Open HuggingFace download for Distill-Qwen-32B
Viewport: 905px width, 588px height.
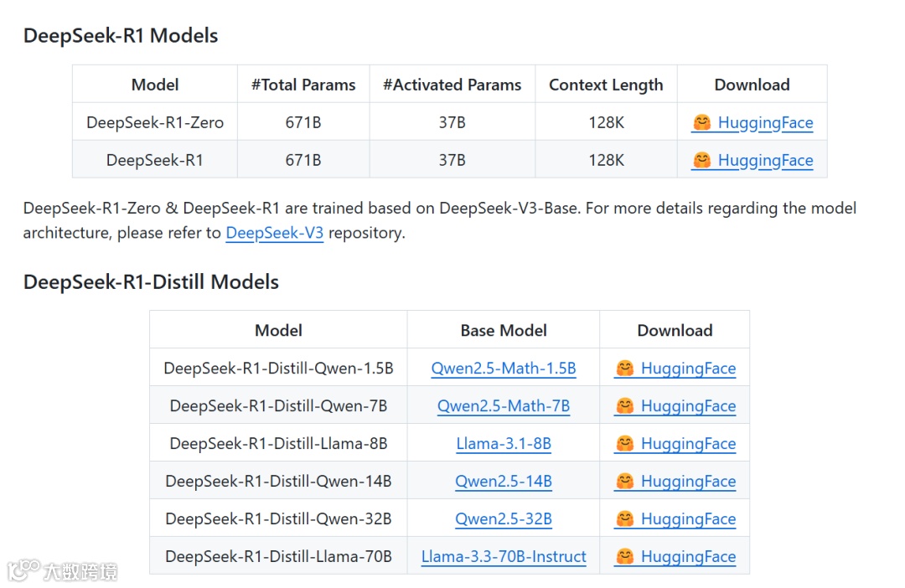(675, 518)
